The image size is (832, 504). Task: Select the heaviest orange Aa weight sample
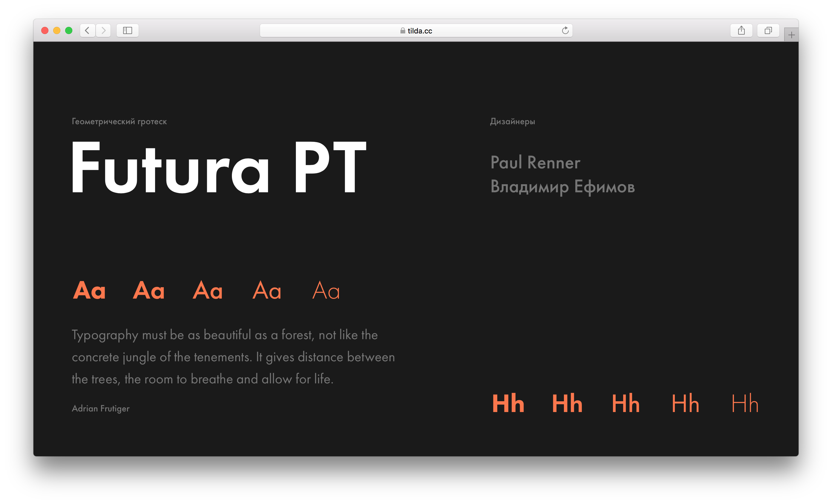tap(89, 290)
